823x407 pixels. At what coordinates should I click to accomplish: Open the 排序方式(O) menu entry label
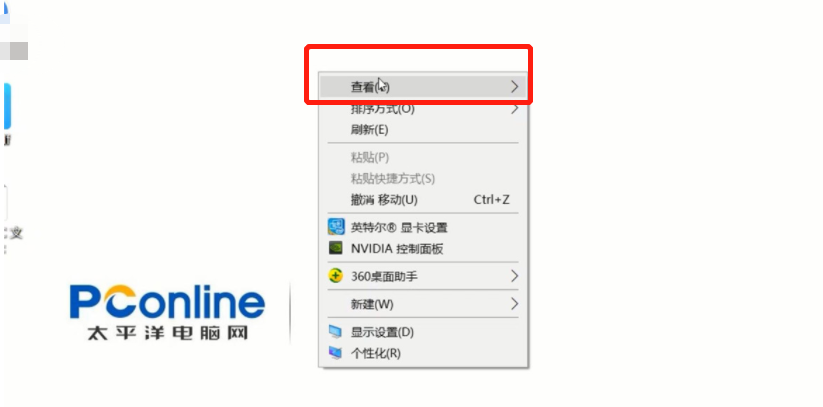click(x=383, y=109)
